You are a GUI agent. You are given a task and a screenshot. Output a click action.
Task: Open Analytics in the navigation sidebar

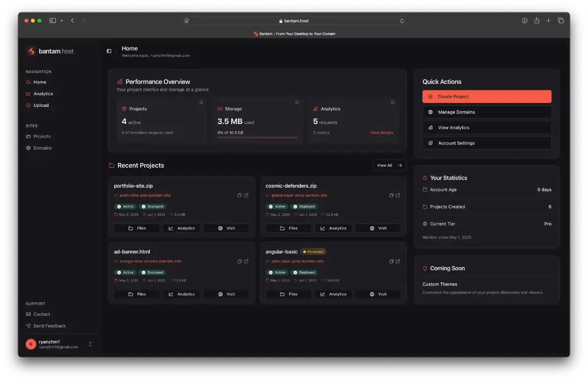coord(43,94)
